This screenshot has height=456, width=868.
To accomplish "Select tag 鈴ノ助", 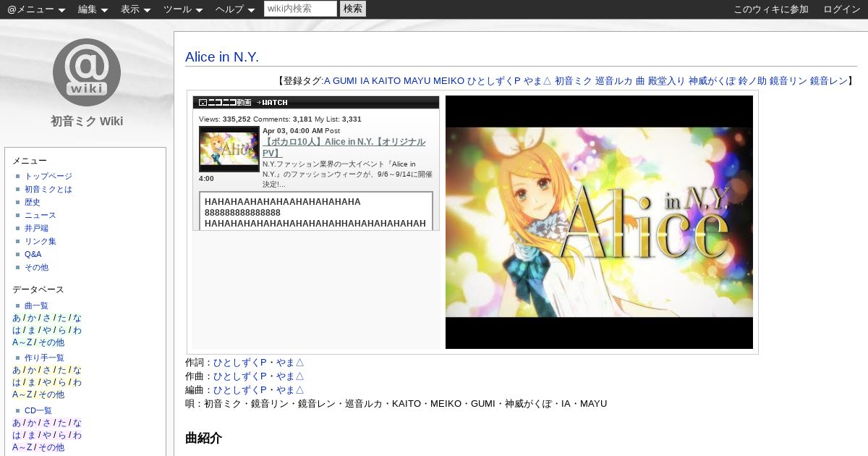I will point(752,81).
